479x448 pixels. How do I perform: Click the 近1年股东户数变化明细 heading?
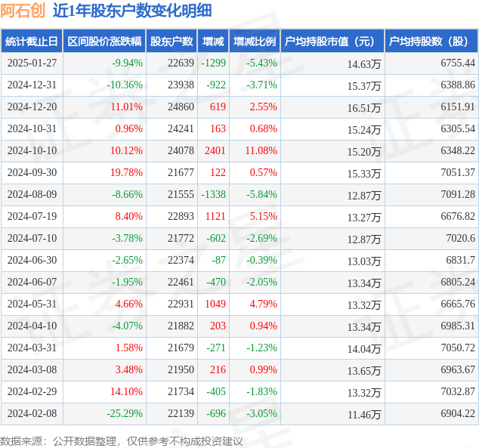(x=132, y=11)
